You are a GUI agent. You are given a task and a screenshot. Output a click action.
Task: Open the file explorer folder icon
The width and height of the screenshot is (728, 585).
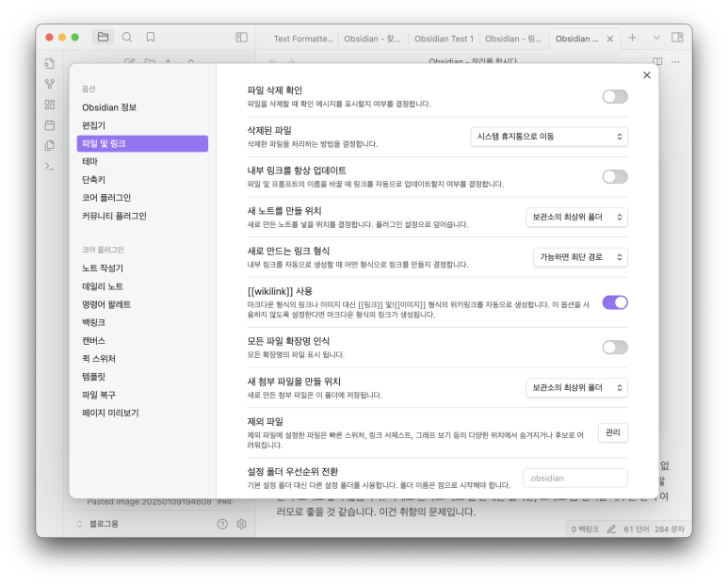coord(103,37)
